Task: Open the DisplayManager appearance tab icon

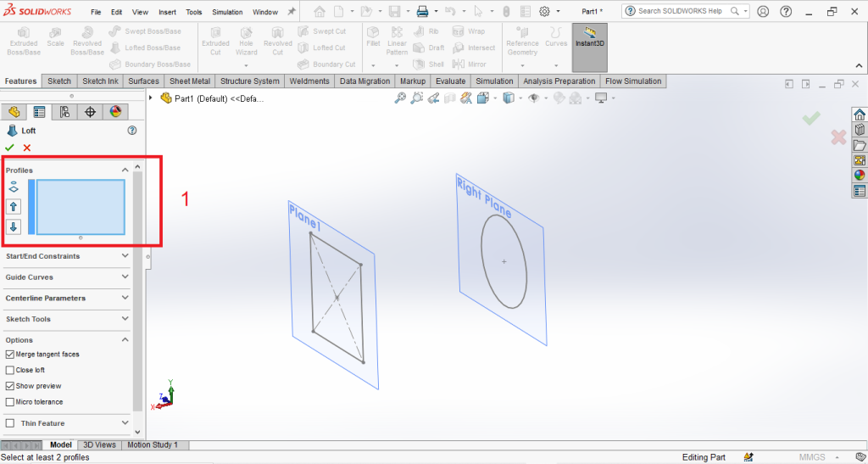Action: [x=115, y=111]
